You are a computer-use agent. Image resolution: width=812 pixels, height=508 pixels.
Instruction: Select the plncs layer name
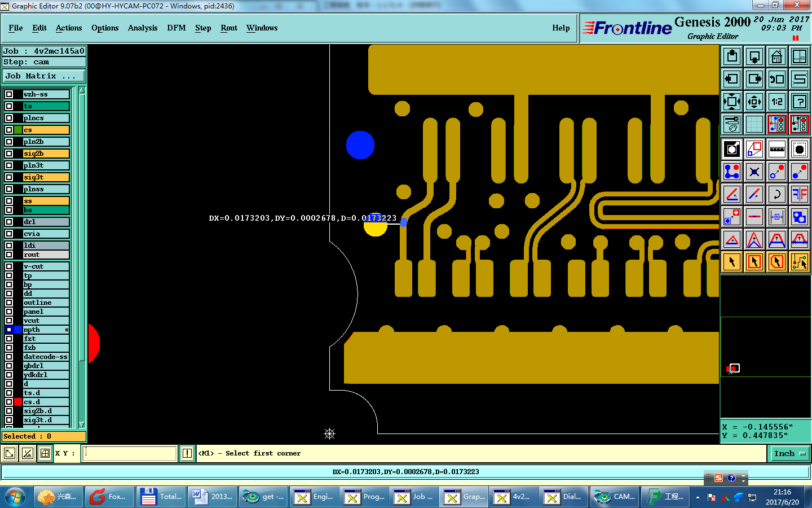pyautogui.click(x=46, y=118)
